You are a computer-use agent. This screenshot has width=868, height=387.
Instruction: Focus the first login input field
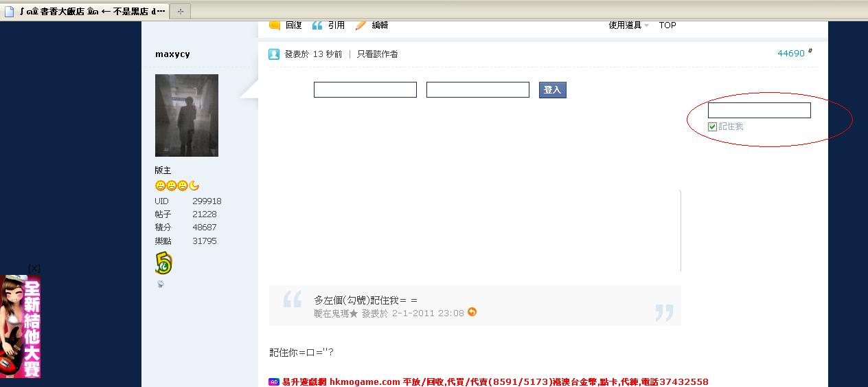[x=365, y=89]
